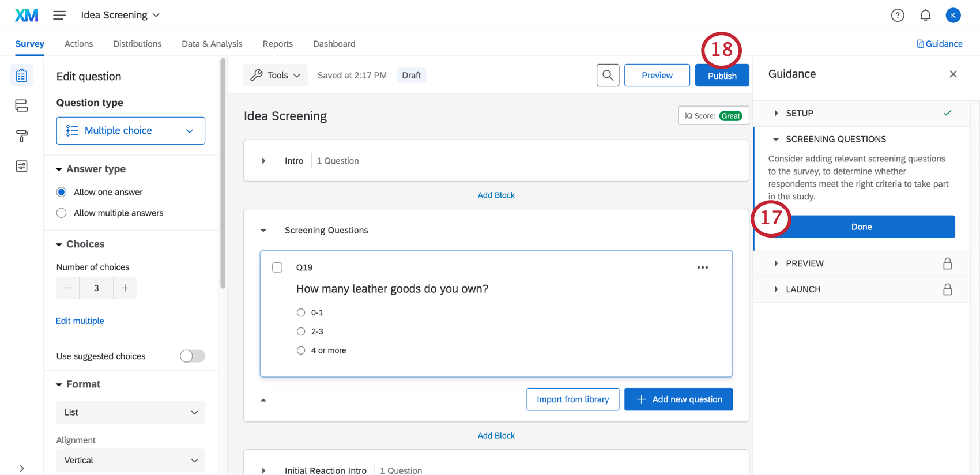Open the Multiple choice question type dropdown
This screenshot has height=475, width=980.
(x=131, y=131)
